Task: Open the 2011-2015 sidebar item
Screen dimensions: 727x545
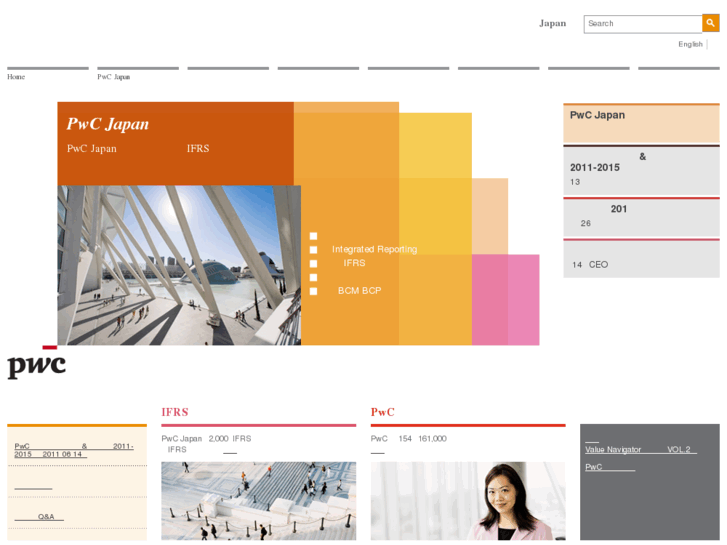Action: pyautogui.click(x=641, y=170)
